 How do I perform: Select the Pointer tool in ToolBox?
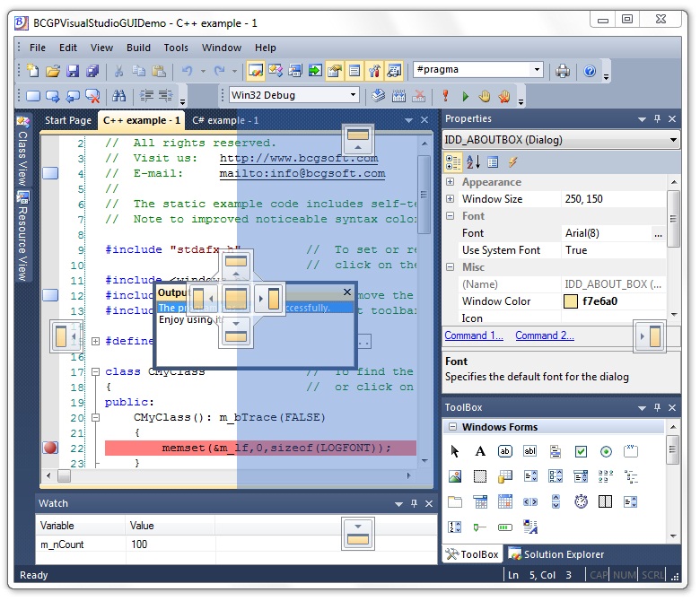coord(455,451)
